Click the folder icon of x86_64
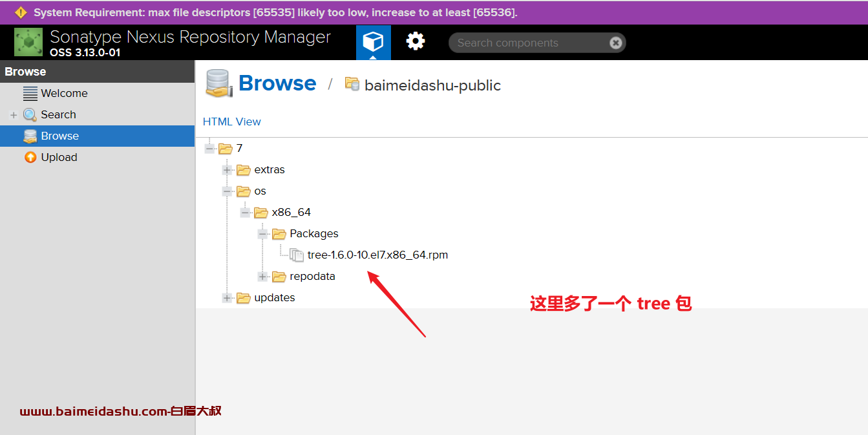Viewport: 868px width, 435px height. click(261, 213)
